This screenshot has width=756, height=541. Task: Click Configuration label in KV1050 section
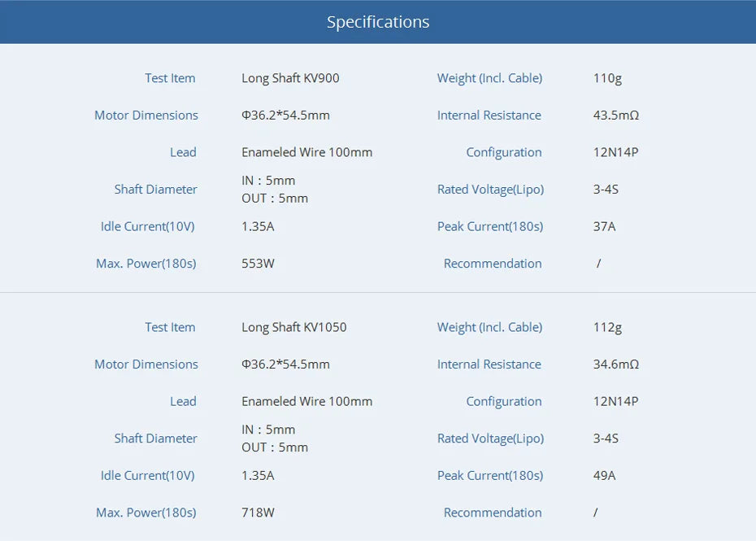(503, 401)
